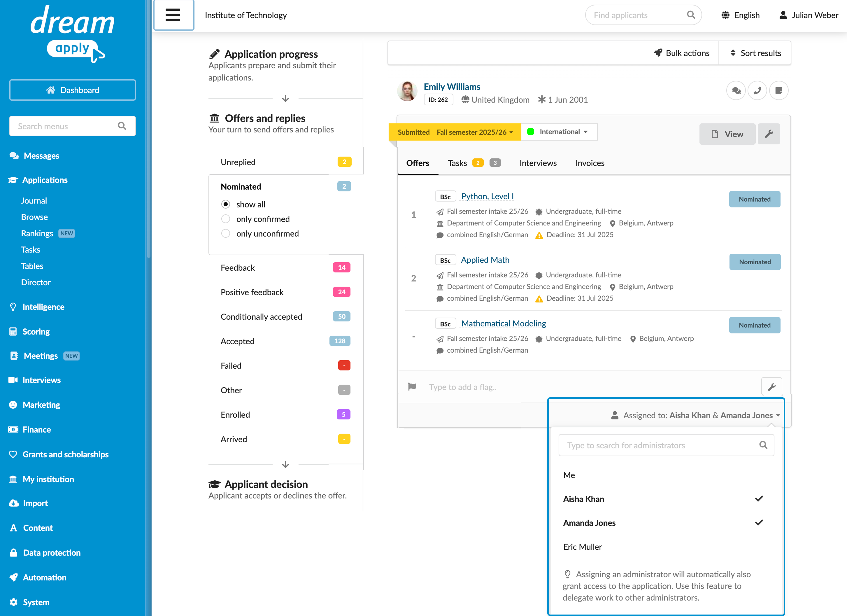This screenshot has height=616, width=847.
Task: Open Browse submenu item
Action: tap(34, 217)
